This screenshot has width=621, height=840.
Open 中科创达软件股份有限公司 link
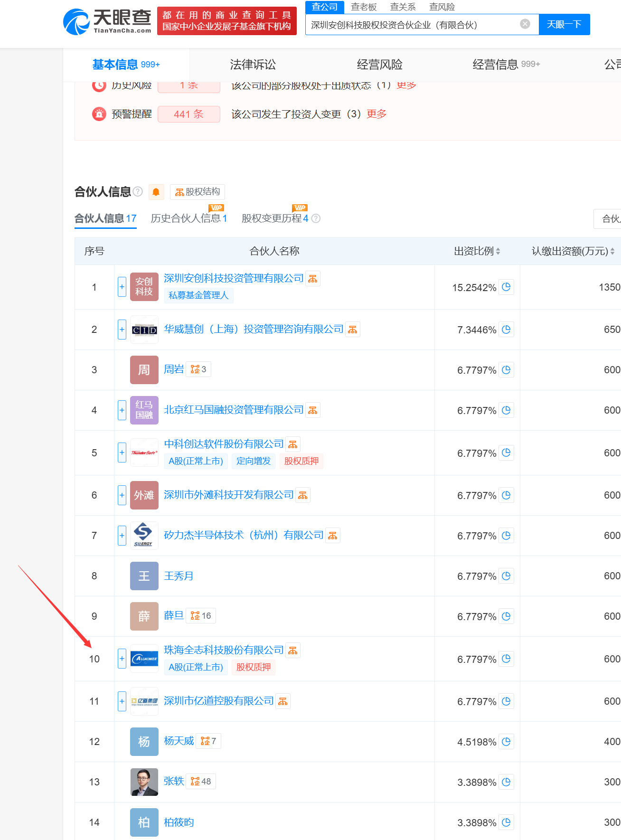coord(224,444)
